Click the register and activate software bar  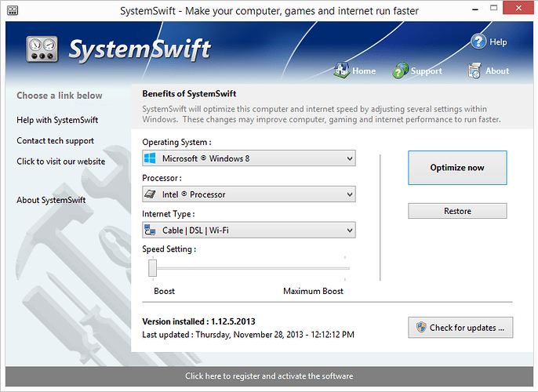[269, 376]
